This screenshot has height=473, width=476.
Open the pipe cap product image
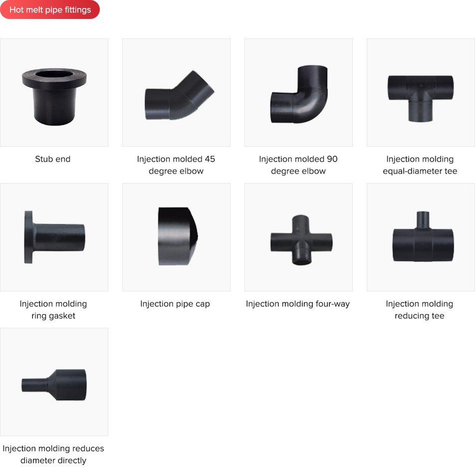(176, 237)
